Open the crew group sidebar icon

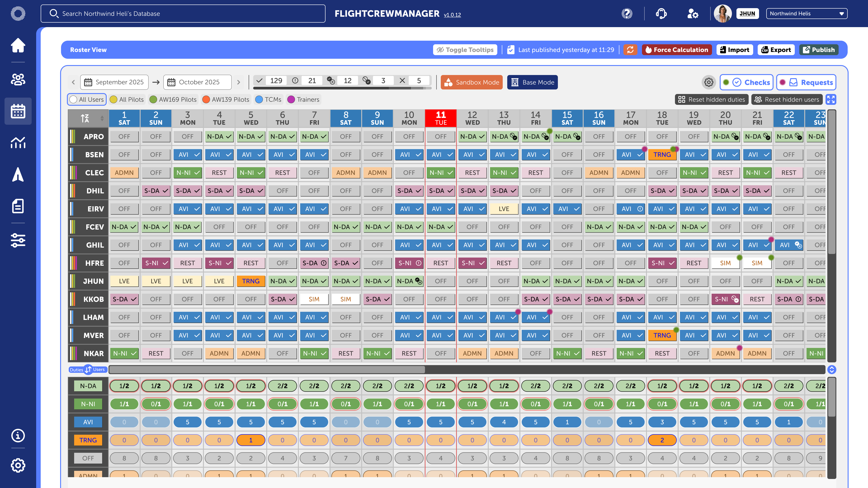point(18,80)
